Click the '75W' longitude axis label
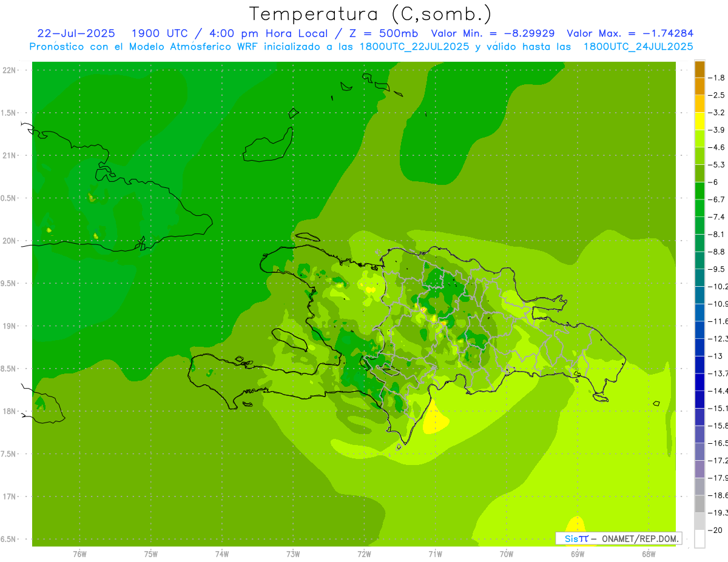This screenshot has width=728, height=562. (x=151, y=554)
